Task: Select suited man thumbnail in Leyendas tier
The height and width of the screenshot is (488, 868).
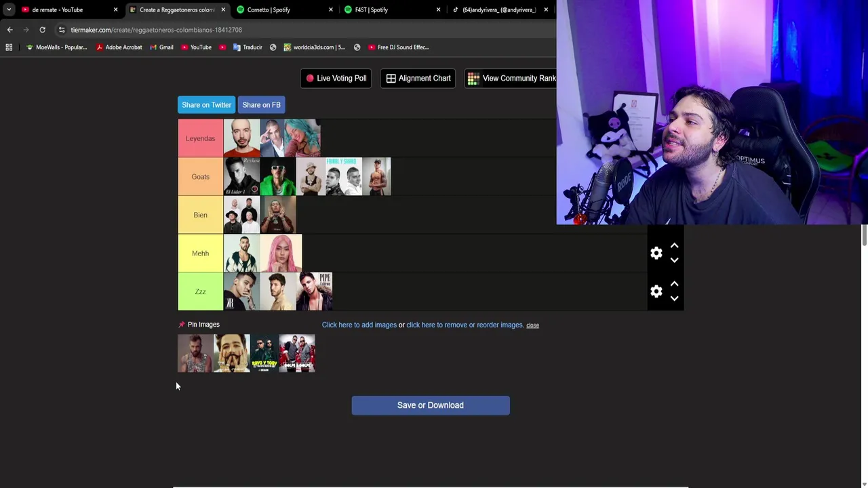Action: pyautogui.click(x=272, y=138)
